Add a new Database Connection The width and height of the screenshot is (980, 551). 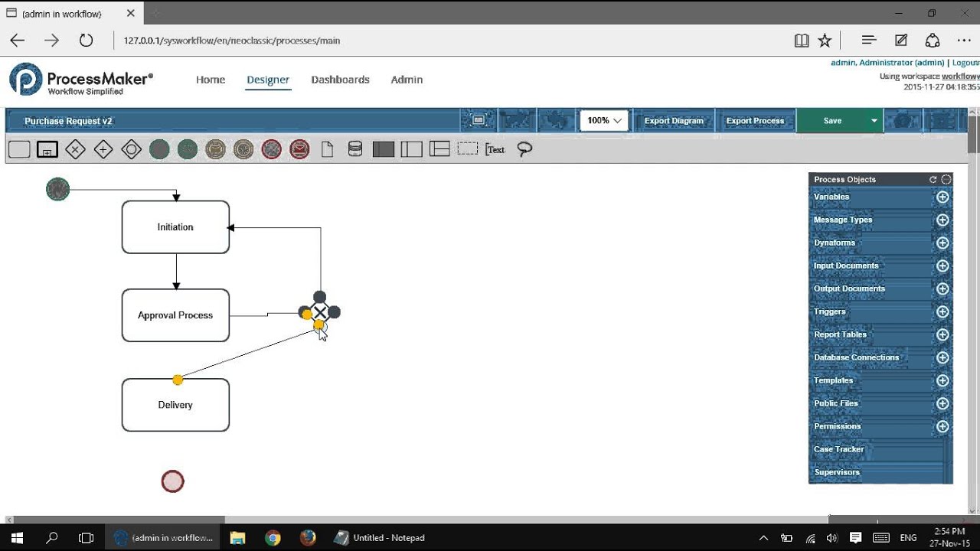pyautogui.click(x=942, y=357)
